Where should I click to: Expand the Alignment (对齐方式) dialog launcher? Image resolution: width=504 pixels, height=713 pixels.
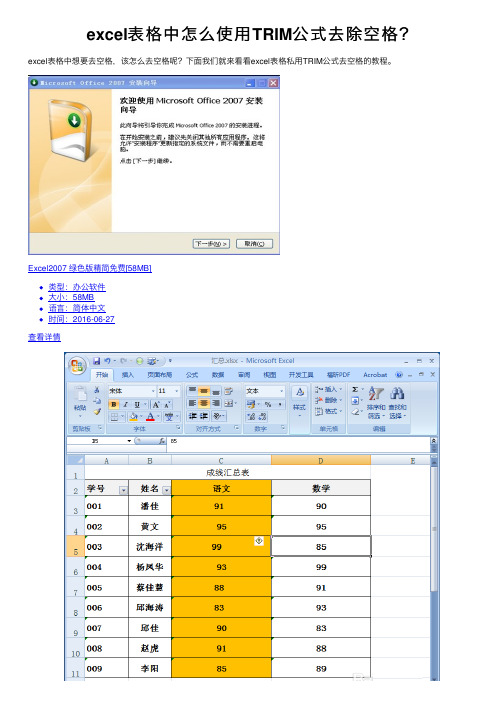click(237, 428)
